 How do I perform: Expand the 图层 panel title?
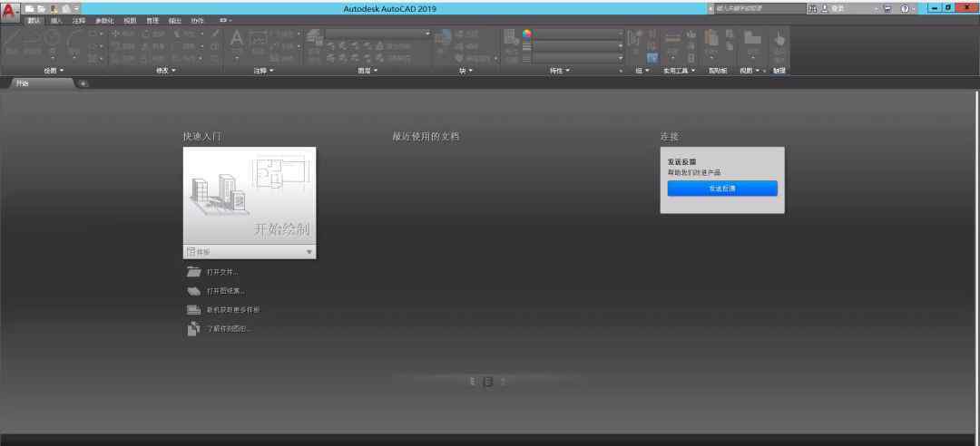pyautogui.click(x=367, y=71)
